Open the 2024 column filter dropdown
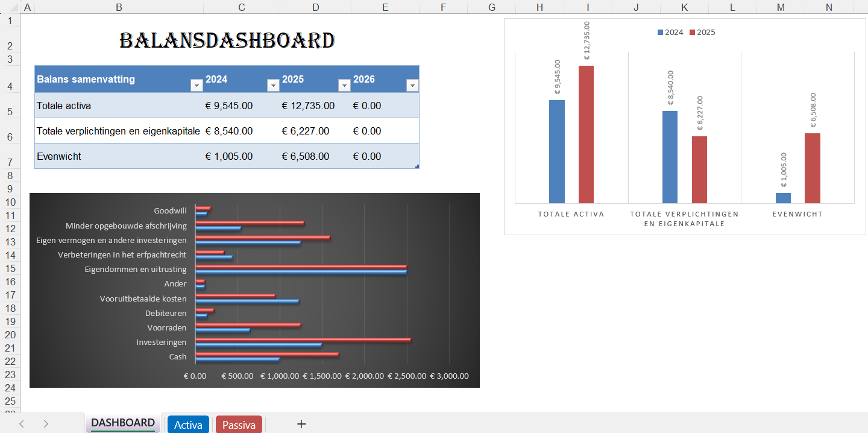Screen dimensions: 868x433 coord(273,85)
